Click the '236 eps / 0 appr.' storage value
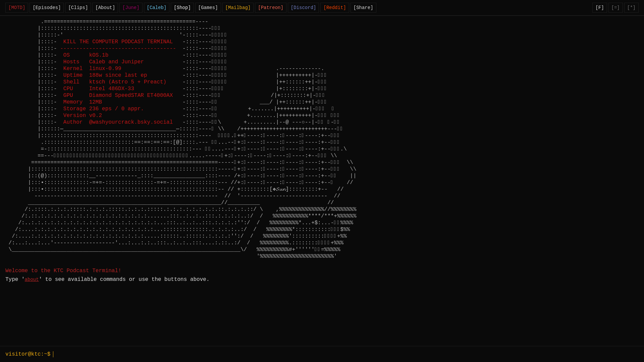This screenshot has width=644, height=362. click(116, 109)
